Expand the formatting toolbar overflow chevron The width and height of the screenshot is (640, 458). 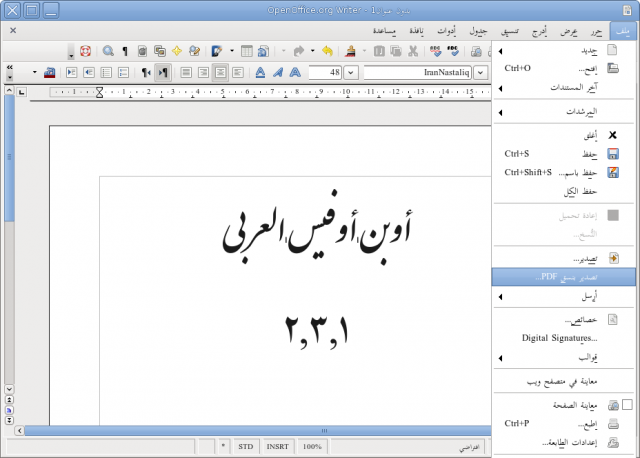click(x=9, y=67)
